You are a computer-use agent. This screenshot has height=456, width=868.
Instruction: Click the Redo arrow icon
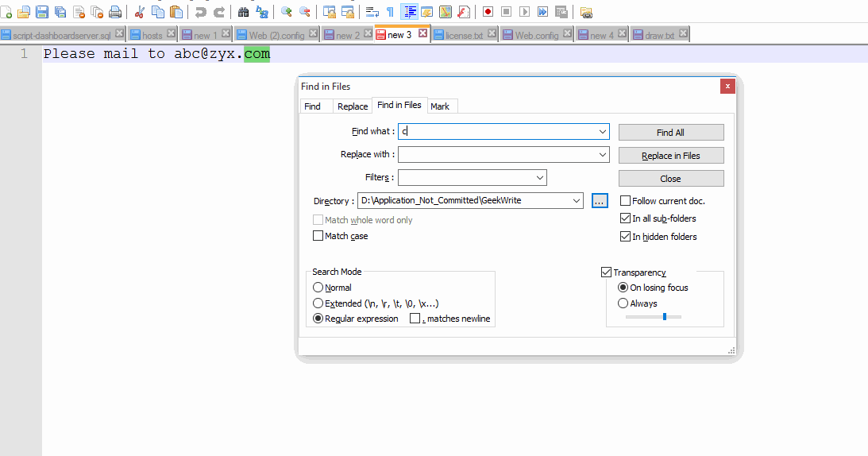[218, 12]
